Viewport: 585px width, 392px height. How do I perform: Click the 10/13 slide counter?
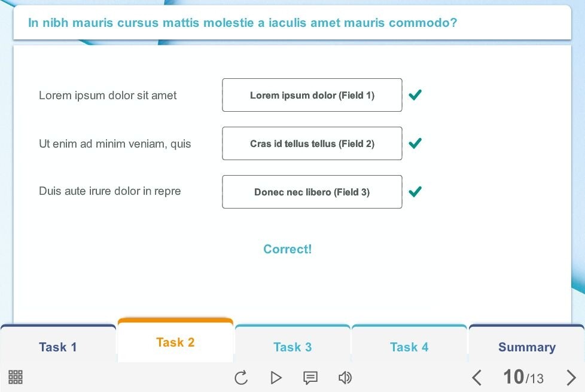523,377
